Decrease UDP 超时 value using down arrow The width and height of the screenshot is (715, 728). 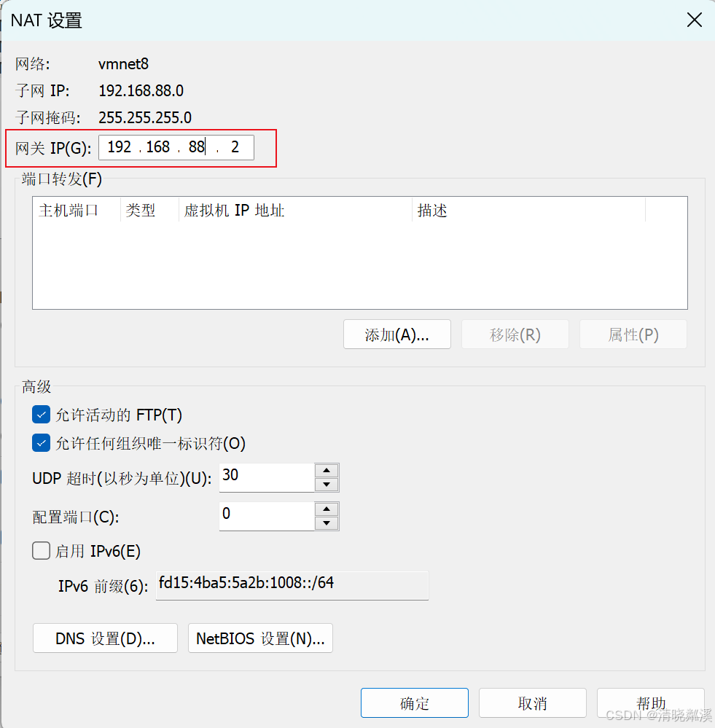(326, 484)
